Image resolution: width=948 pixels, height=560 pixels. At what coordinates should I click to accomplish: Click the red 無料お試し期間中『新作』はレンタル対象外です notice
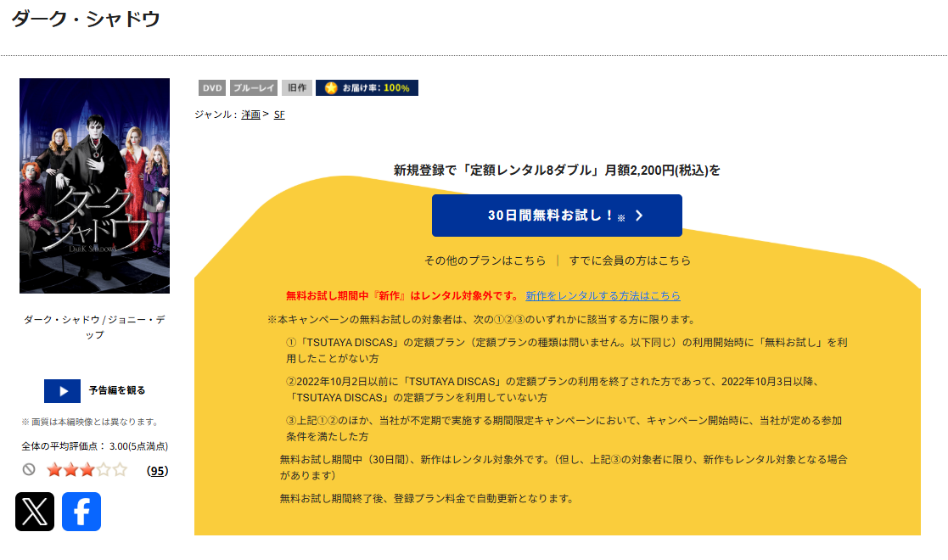[x=402, y=296]
